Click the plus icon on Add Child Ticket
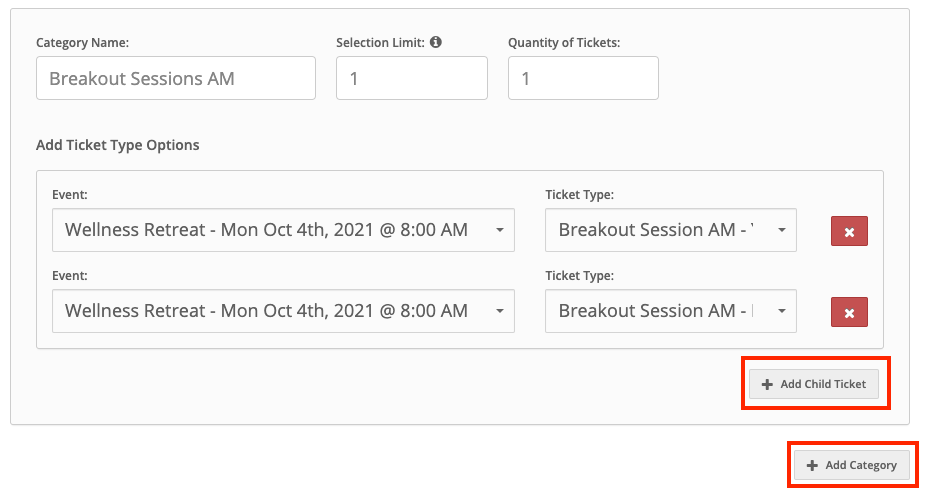 [x=767, y=385]
